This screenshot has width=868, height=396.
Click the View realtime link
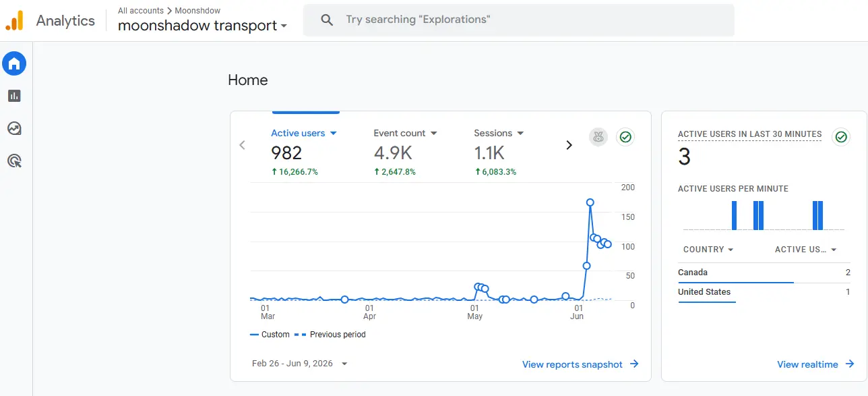815,364
